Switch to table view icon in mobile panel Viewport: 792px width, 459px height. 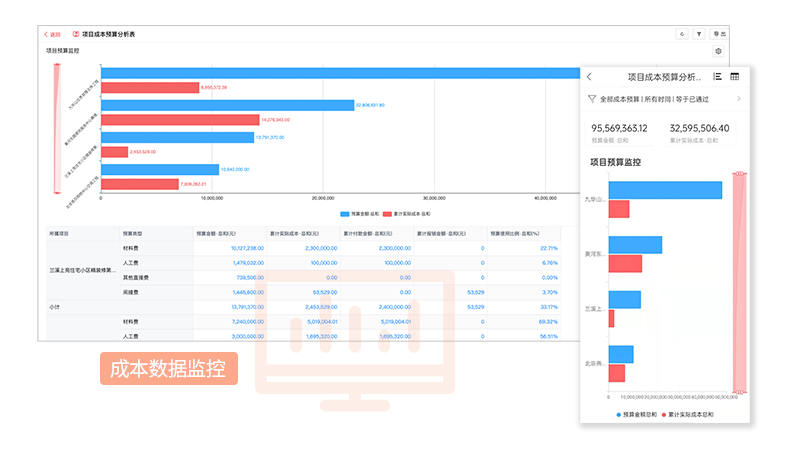coord(735,77)
